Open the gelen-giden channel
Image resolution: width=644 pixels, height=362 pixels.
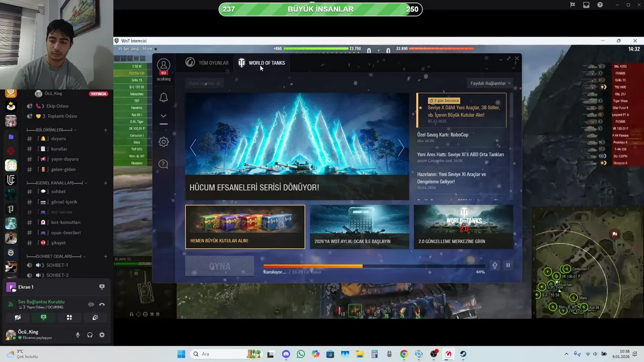(63, 169)
